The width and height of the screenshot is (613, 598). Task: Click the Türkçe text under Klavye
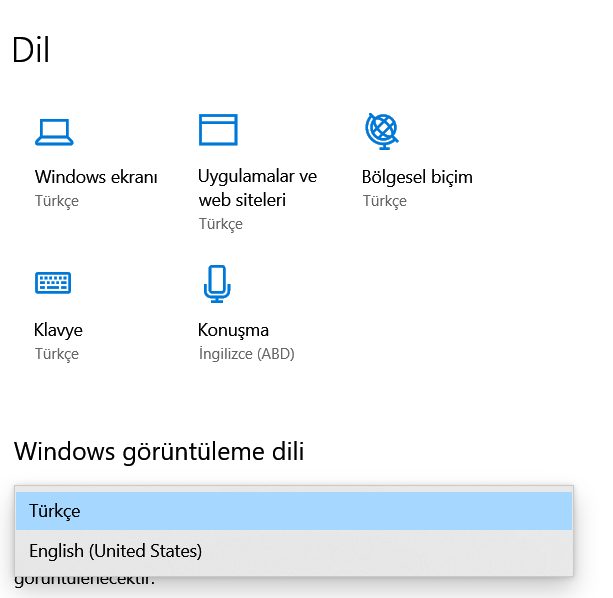click(57, 354)
